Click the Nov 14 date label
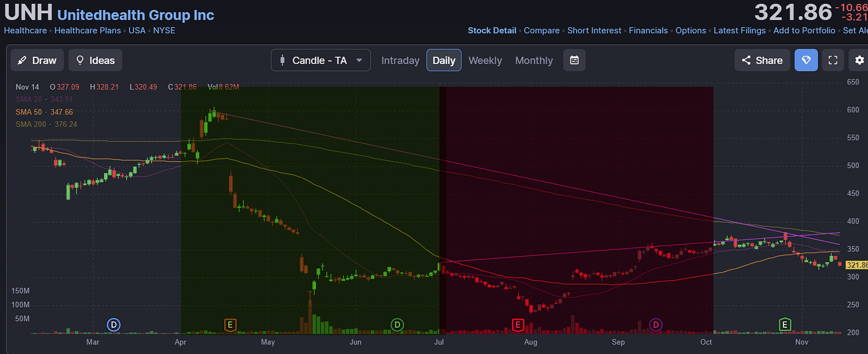The height and width of the screenshot is (354, 868). click(26, 87)
